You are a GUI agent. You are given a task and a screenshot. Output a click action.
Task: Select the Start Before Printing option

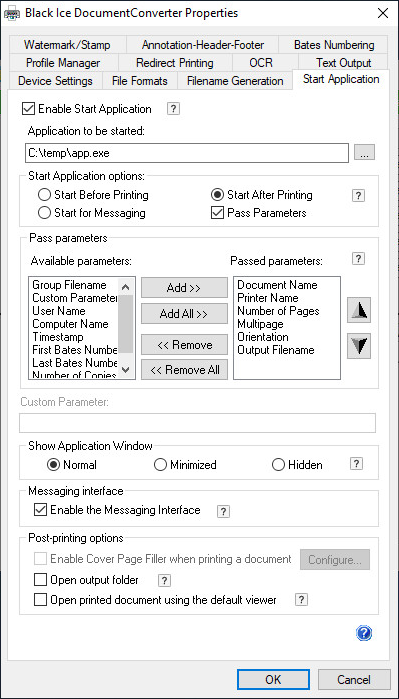[x=44, y=195]
